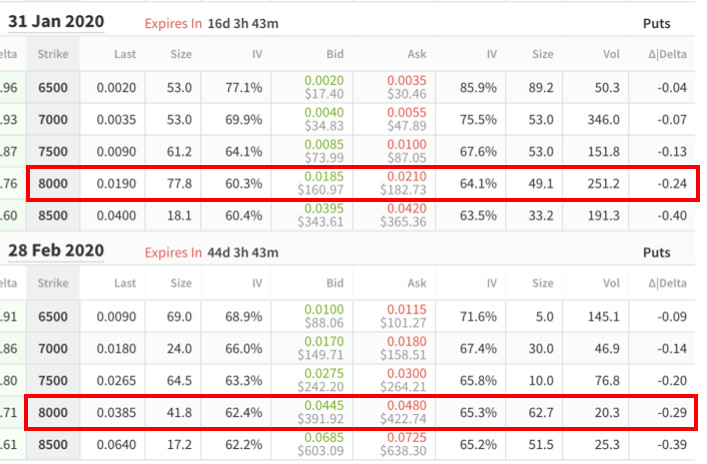
Task: Click bid price 0.0445 for Feb 8000 put
Action: click(324, 405)
